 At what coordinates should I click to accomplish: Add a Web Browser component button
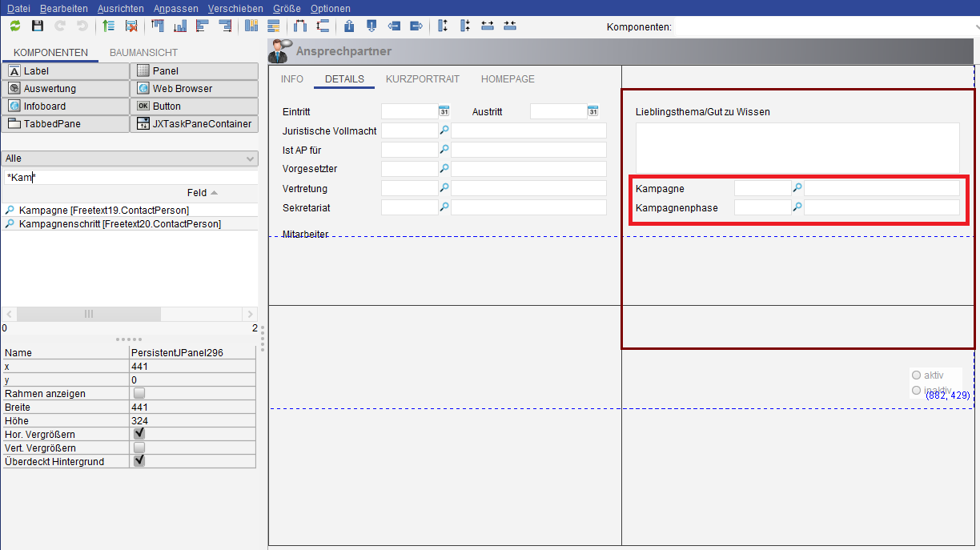pyautogui.click(x=194, y=89)
